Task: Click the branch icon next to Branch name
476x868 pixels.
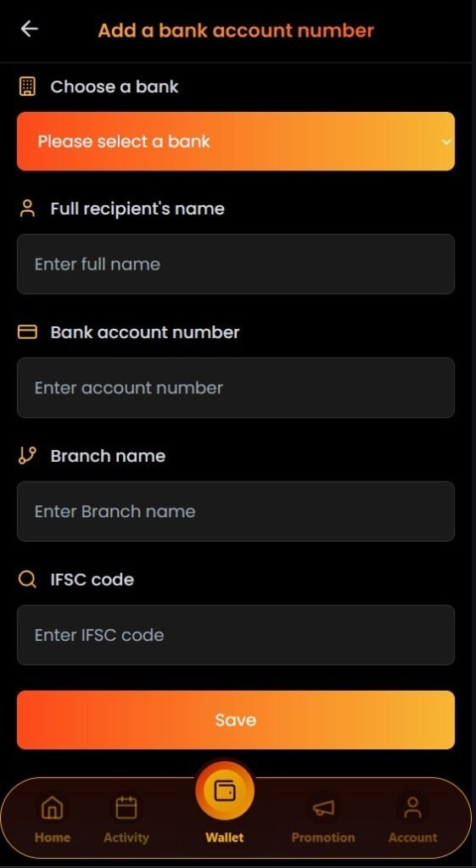Action: (27, 455)
